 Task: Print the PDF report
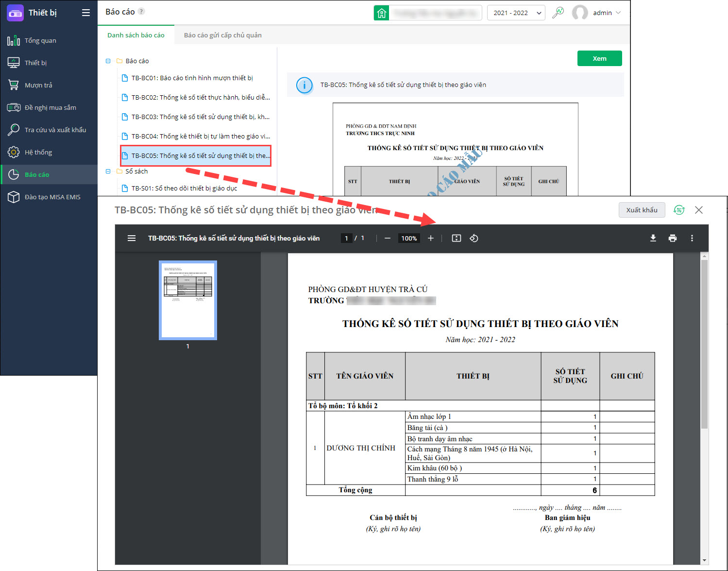pos(673,238)
